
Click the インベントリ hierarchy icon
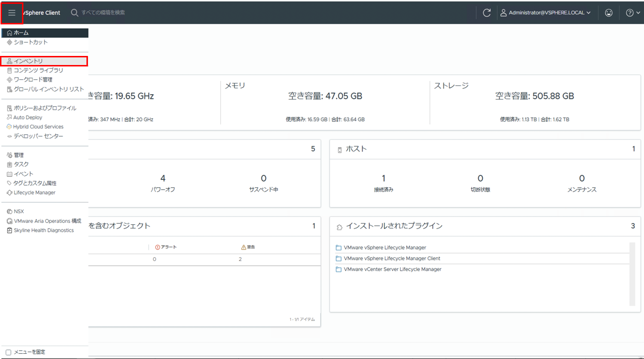(10, 61)
